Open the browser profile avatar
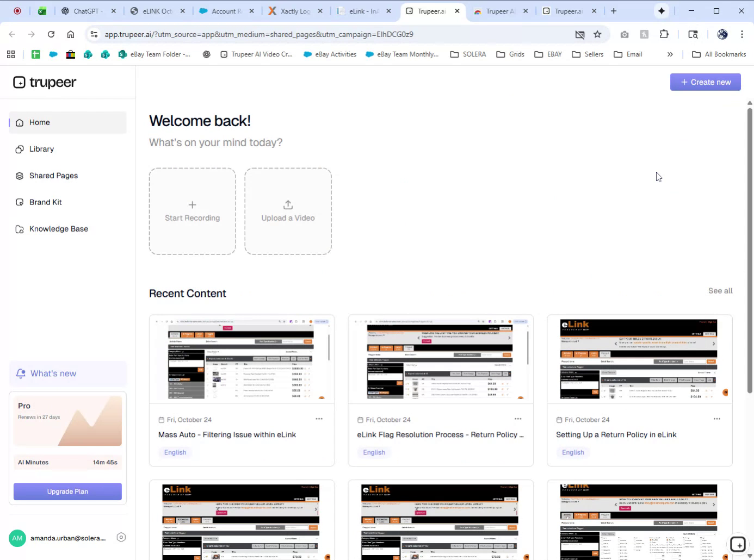This screenshot has height=560, width=754. point(722,34)
